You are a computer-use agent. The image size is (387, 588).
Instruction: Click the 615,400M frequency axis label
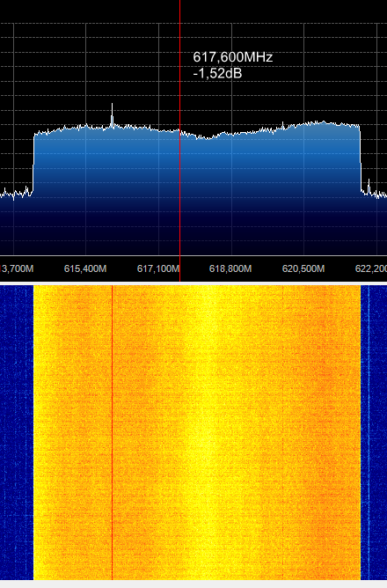click(x=85, y=268)
